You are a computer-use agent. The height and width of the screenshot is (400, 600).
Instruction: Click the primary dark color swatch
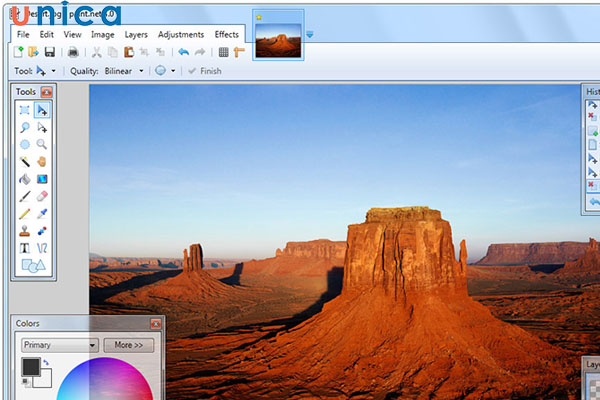pyautogui.click(x=31, y=367)
